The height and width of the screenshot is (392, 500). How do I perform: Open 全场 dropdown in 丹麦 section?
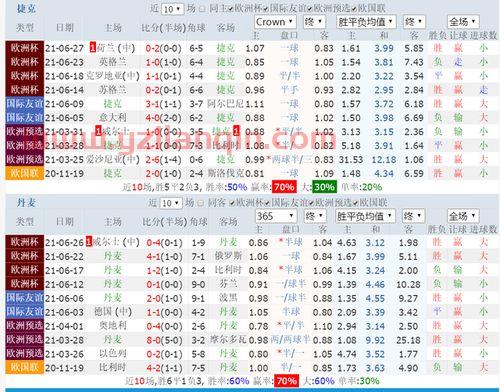(463, 216)
